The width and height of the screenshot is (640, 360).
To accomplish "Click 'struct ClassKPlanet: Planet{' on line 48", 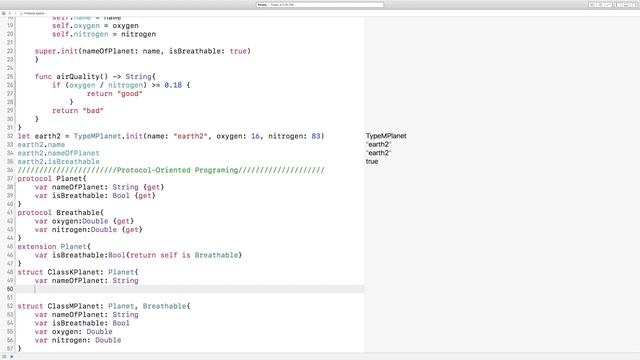I will click(x=78, y=272).
